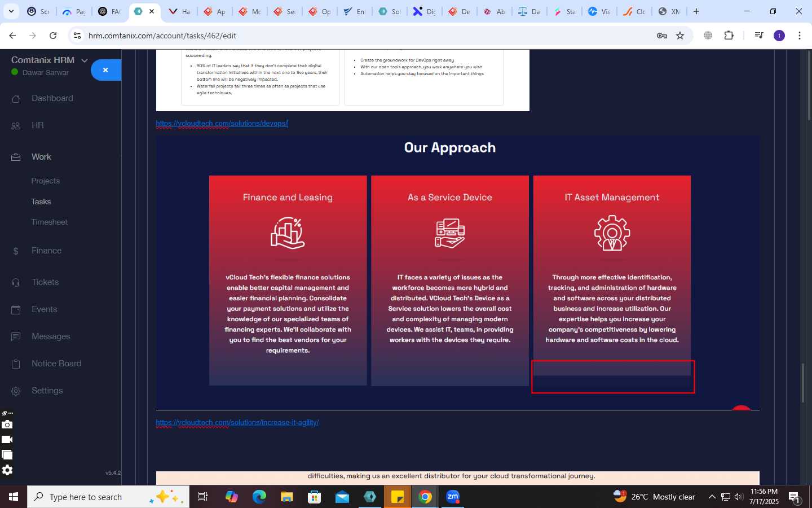Go back with browser back arrow
Image resolution: width=812 pixels, height=508 pixels.
pos(12,36)
